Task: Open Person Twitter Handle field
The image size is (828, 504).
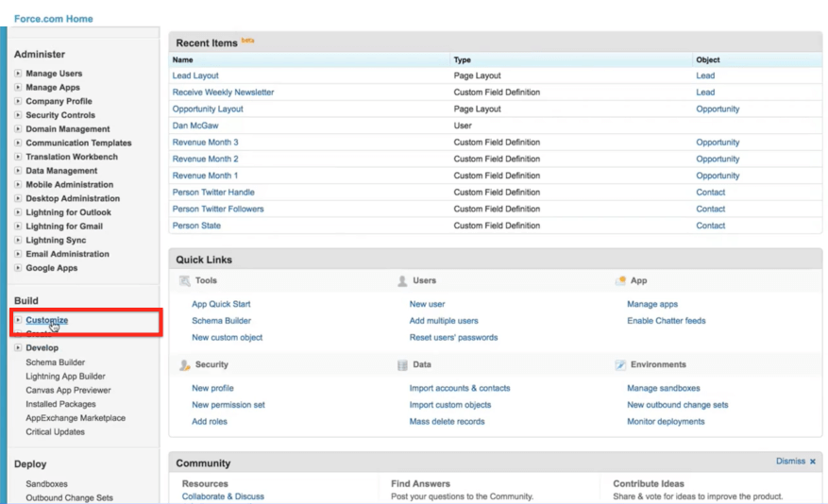Action: (213, 193)
